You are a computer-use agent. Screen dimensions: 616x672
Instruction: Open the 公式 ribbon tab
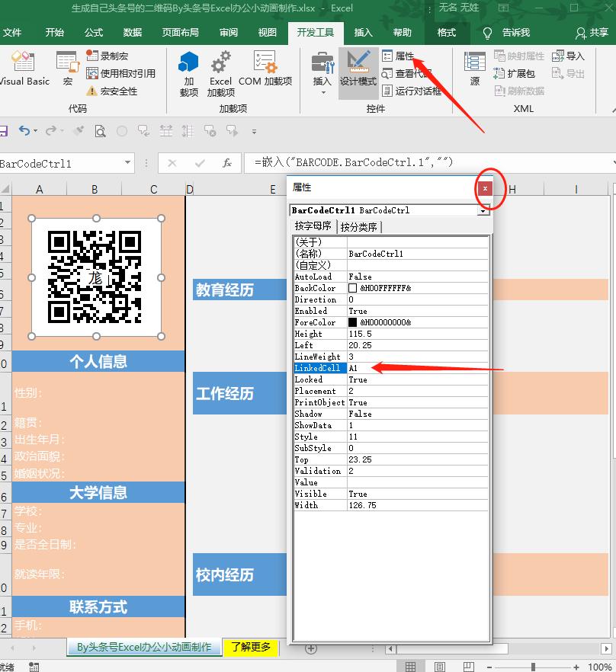(x=94, y=33)
